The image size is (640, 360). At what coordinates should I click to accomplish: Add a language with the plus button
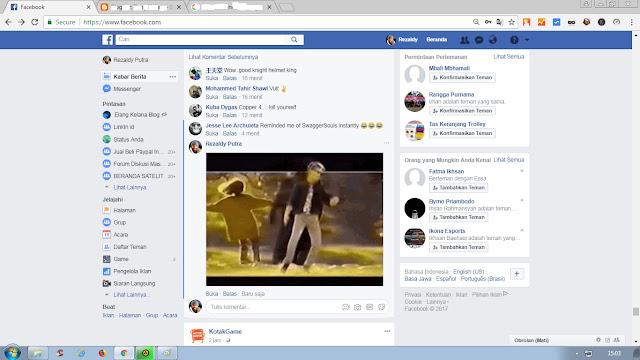point(517,274)
